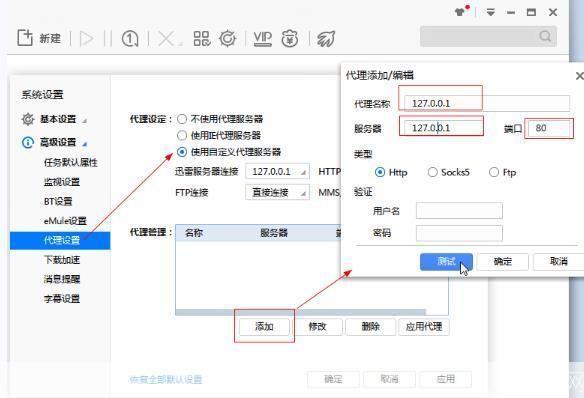Select 使用自定义代理服务器 radio option

pyautogui.click(x=182, y=152)
